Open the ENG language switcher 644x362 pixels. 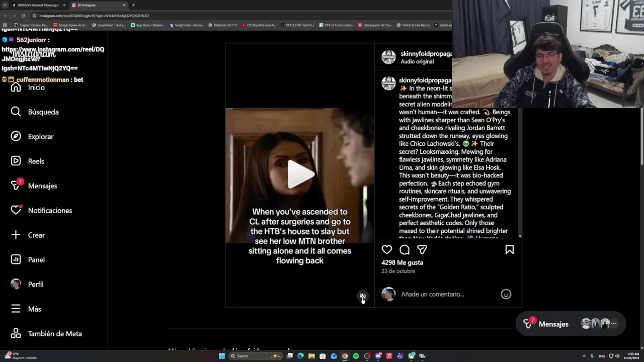[x=602, y=356]
